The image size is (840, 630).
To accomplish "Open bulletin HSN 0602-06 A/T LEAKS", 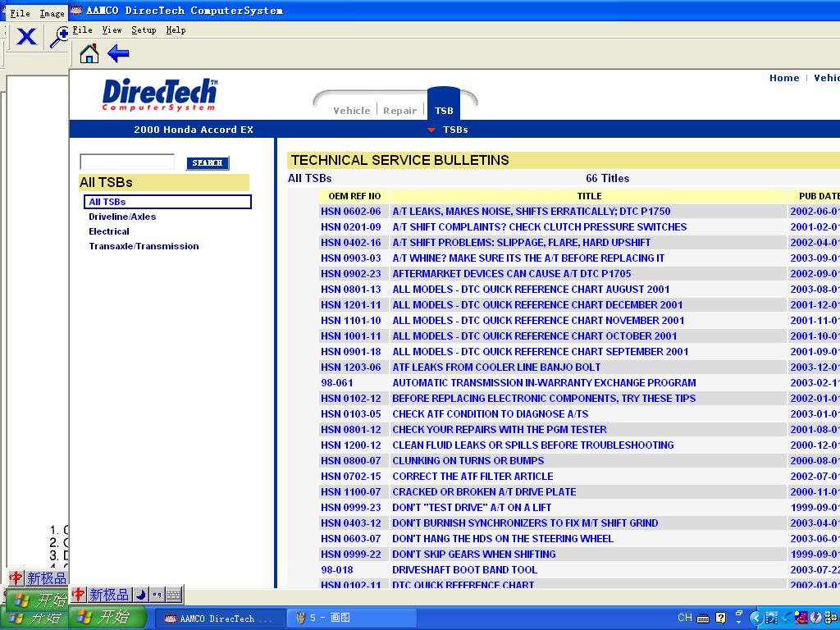I will pos(531,212).
